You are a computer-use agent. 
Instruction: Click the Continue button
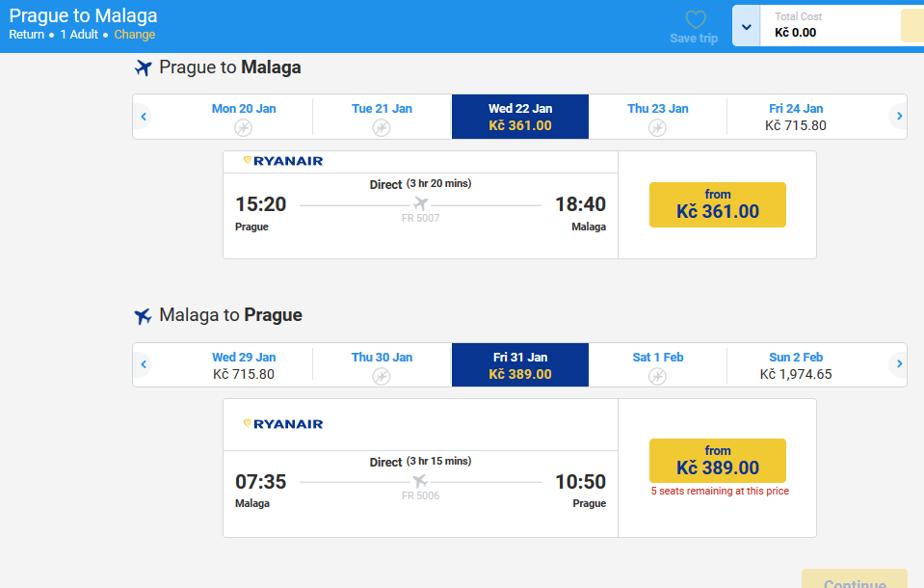(855, 578)
